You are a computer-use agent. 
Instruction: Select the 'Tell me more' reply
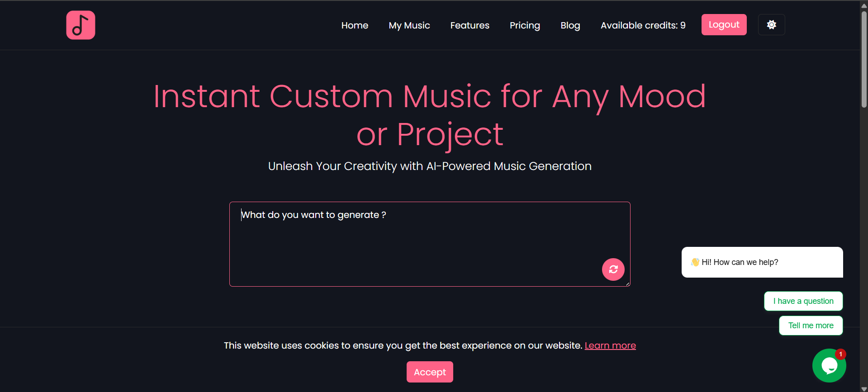810,326
